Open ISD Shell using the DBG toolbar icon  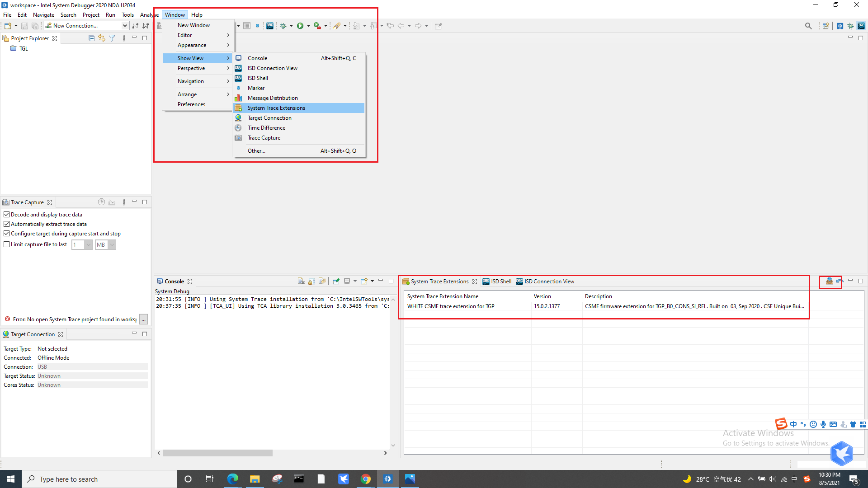[270, 26]
